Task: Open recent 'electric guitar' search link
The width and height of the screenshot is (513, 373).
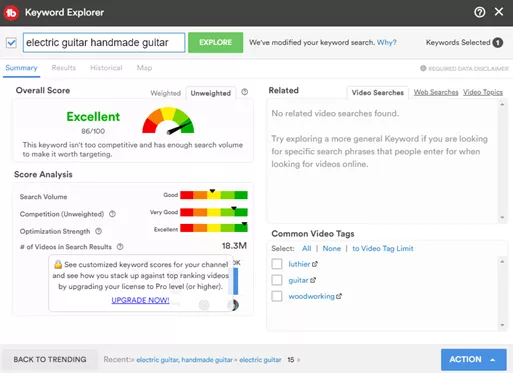Action: tap(260, 360)
